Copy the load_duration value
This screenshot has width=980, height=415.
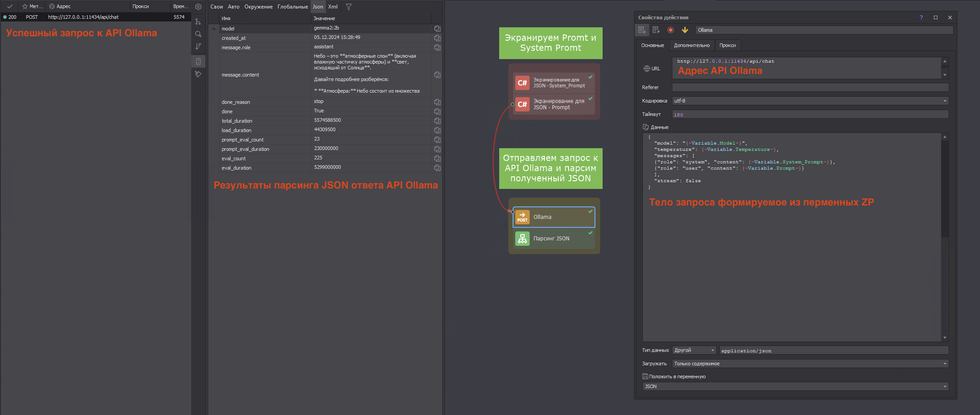pyautogui.click(x=437, y=130)
